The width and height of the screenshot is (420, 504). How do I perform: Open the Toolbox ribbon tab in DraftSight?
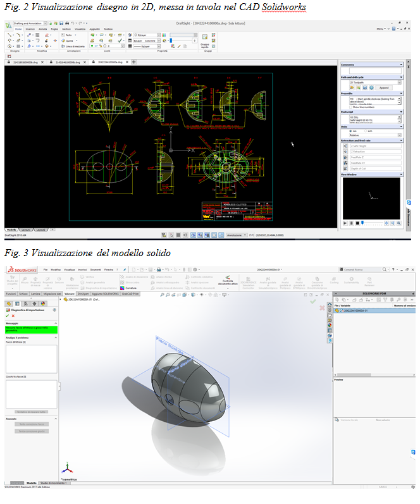point(108,29)
